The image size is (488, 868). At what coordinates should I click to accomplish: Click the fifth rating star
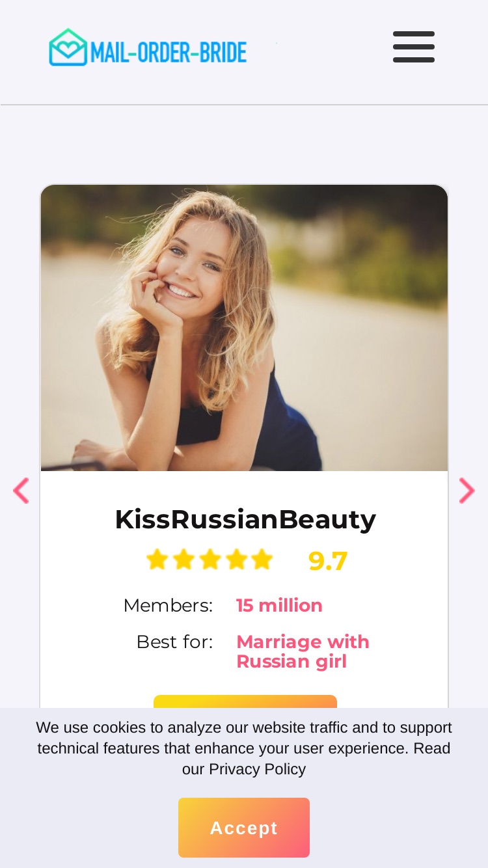(x=262, y=560)
